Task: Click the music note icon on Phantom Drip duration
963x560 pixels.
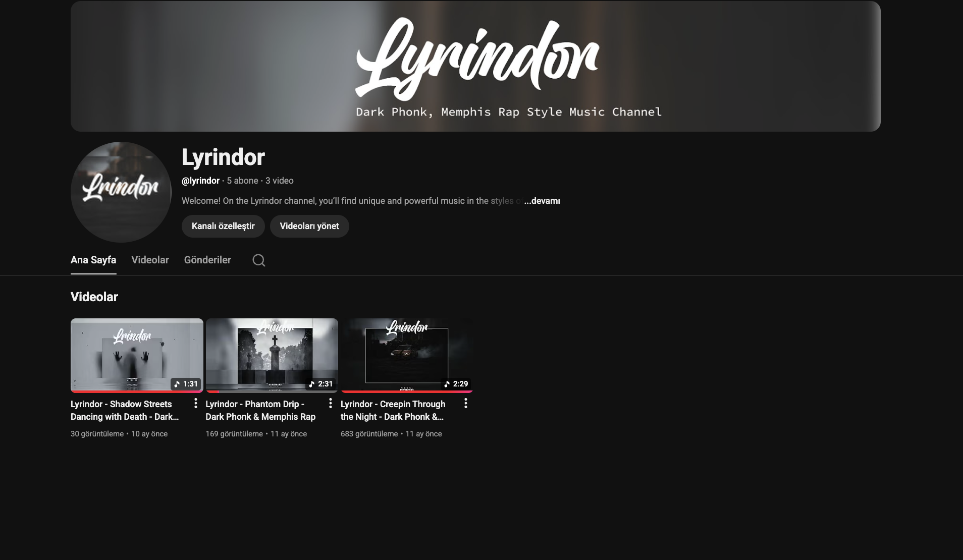Action: click(312, 383)
